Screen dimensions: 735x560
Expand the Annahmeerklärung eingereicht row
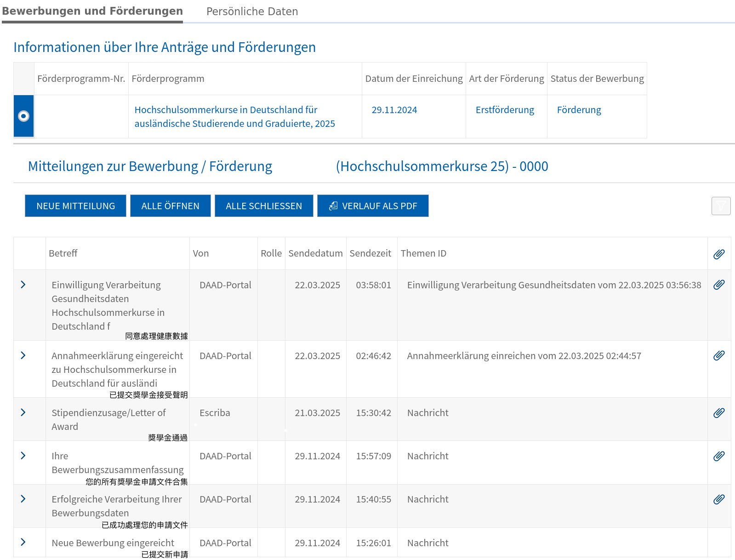pyautogui.click(x=23, y=355)
